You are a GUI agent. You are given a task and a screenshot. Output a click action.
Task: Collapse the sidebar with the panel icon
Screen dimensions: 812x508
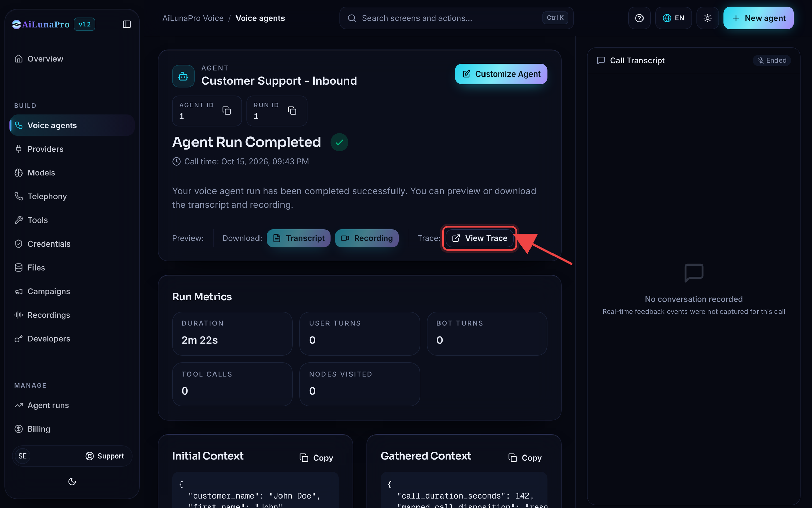127,24
